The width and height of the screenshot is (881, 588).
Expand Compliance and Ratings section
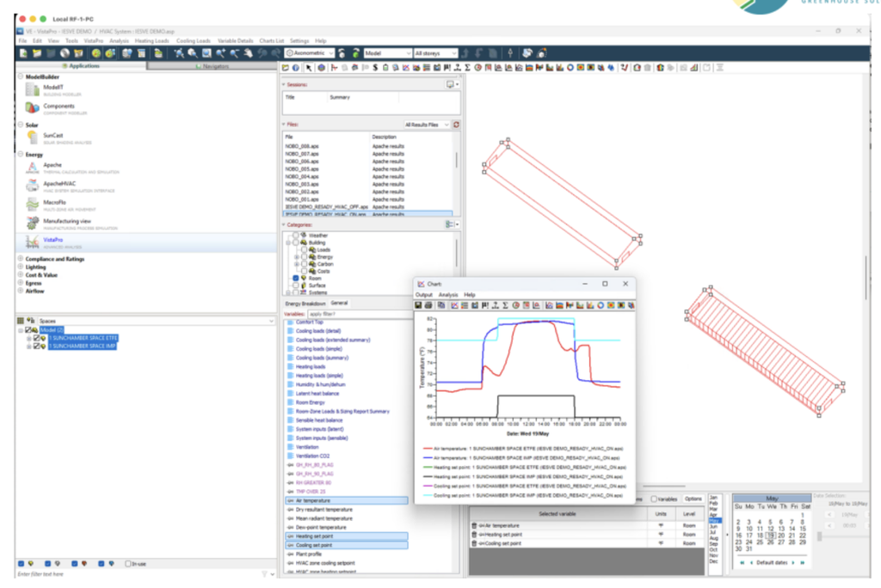pos(21,260)
